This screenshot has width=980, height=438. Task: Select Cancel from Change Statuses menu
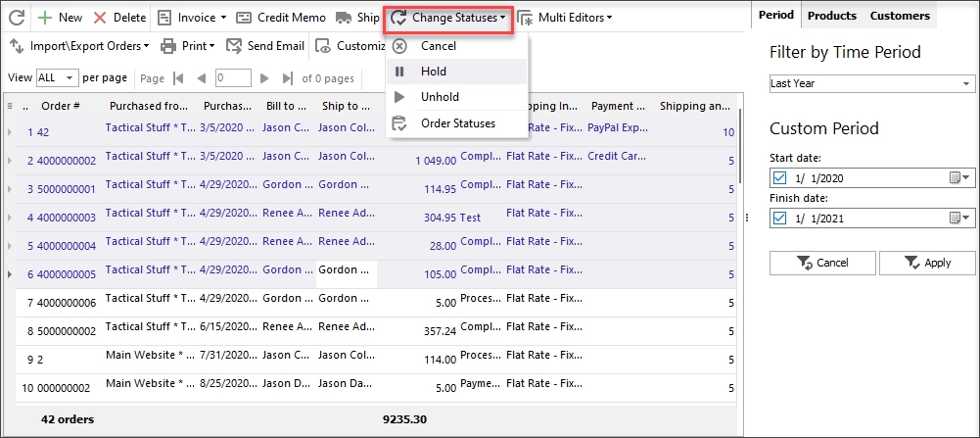pyautogui.click(x=457, y=46)
